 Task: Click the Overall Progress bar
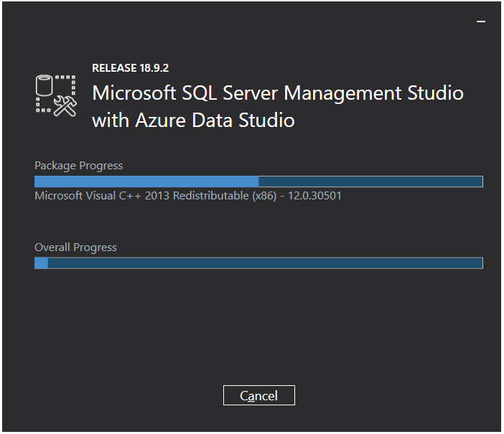point(258,263)
